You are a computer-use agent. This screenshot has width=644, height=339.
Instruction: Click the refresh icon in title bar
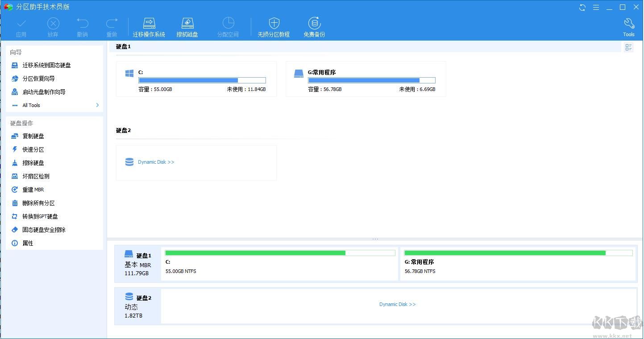point(582,7)
